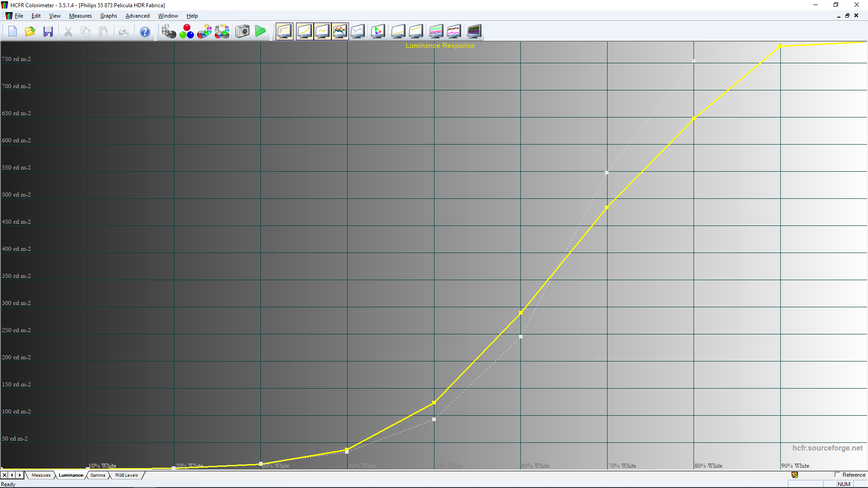Select the Luminance tab
The height and width of the screenshot is (488, 868).
coord(71,475)
